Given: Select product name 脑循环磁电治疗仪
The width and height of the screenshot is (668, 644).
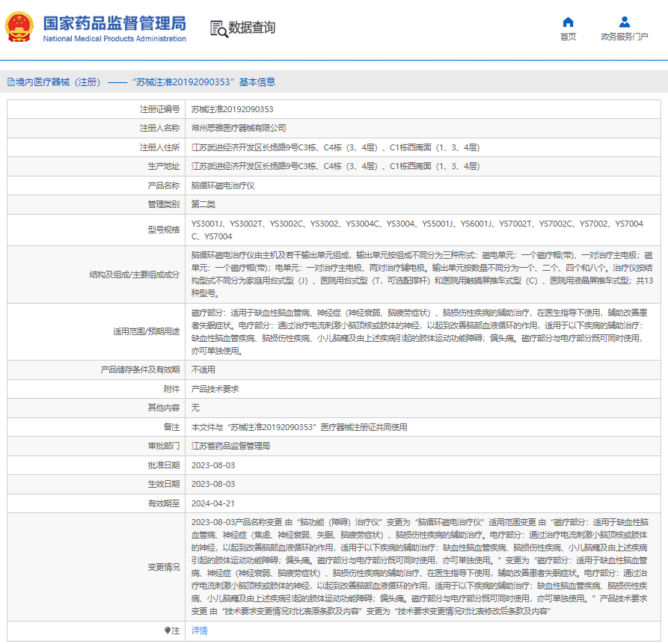Looking at the screenshot, I should [223, 185].
